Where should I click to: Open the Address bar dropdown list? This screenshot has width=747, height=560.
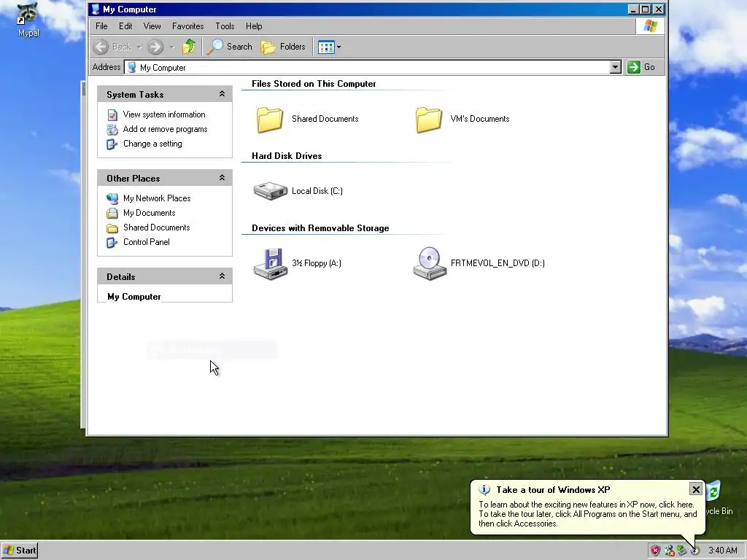(x=616, y=67)
